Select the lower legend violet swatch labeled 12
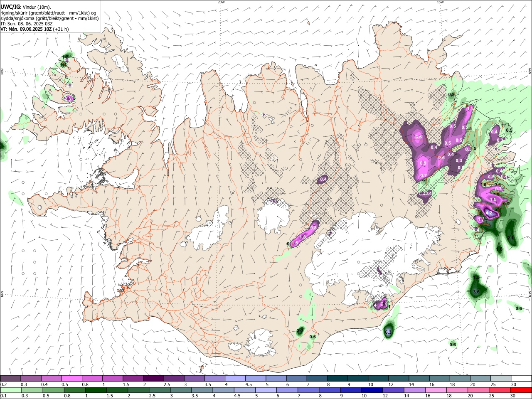 coord(393,390)
